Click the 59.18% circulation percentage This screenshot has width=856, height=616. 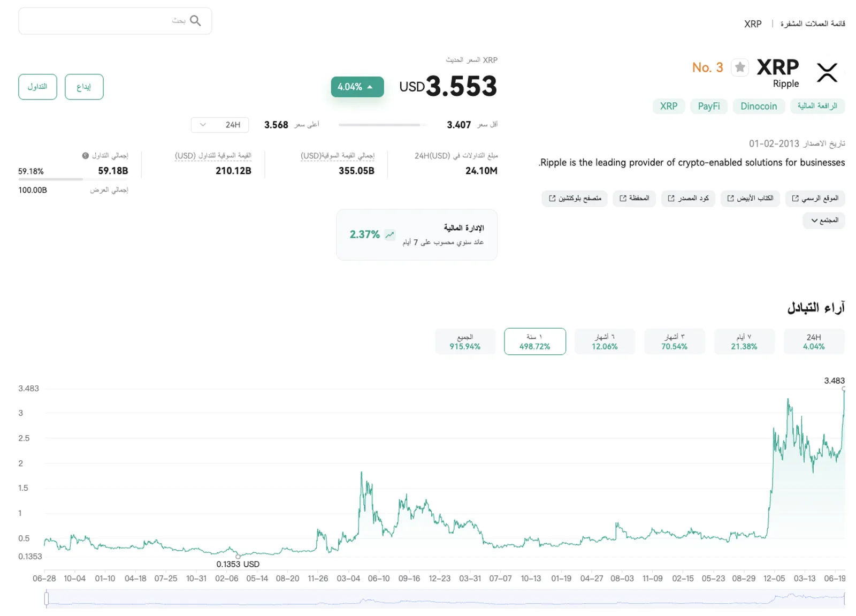[31, 171]
